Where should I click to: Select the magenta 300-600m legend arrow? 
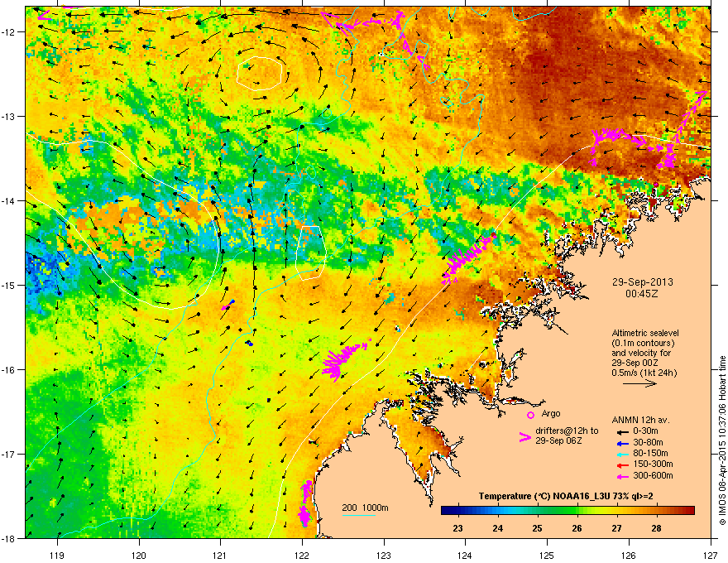point(621,476)
